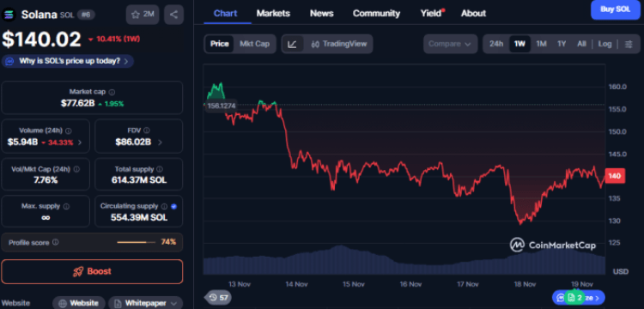Open Whitepaper dropdown button
Viewport: 644px width, 309px height.
(145, 303)
